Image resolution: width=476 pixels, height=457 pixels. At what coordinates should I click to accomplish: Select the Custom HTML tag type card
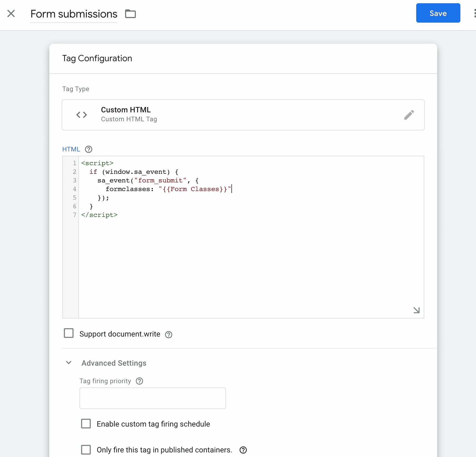click(x=243, y=115)
